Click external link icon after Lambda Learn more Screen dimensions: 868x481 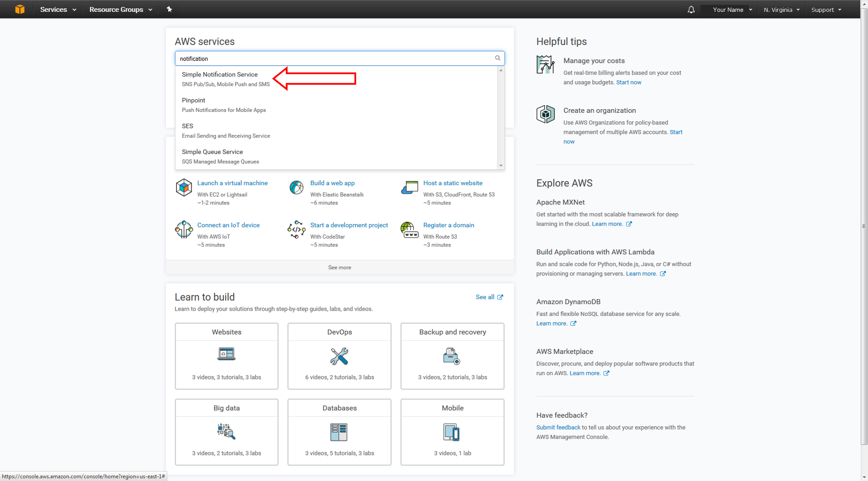663,274
